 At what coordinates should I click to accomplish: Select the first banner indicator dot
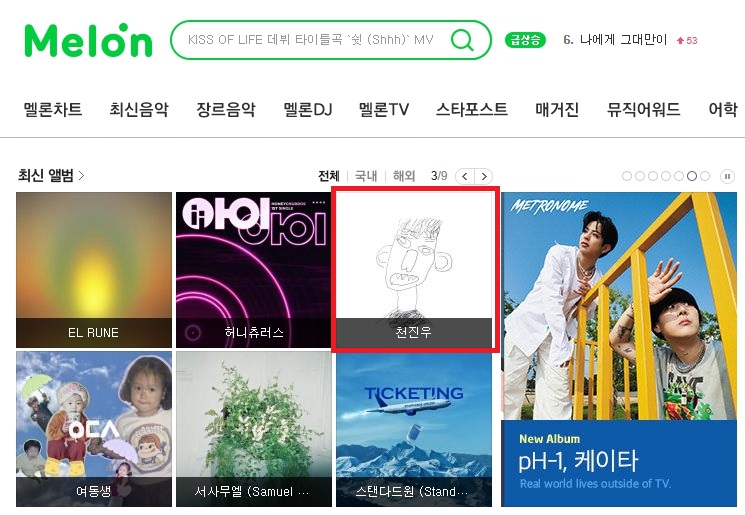pyautogui.click(x=627, y=176)
